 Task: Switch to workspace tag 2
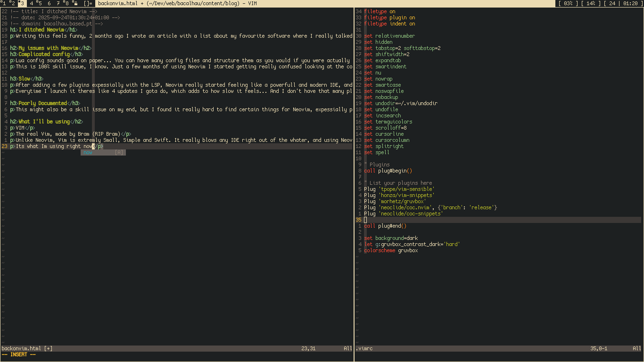[x=13, y=3]
